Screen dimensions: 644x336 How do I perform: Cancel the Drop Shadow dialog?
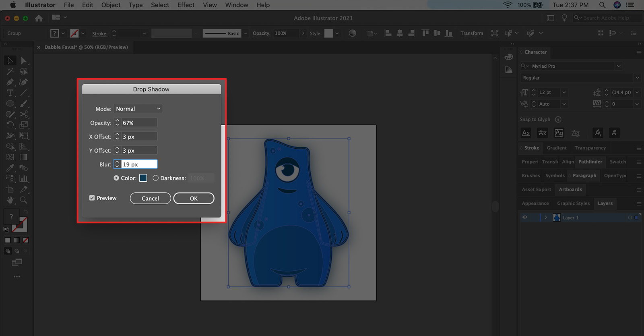coord(150,198)
